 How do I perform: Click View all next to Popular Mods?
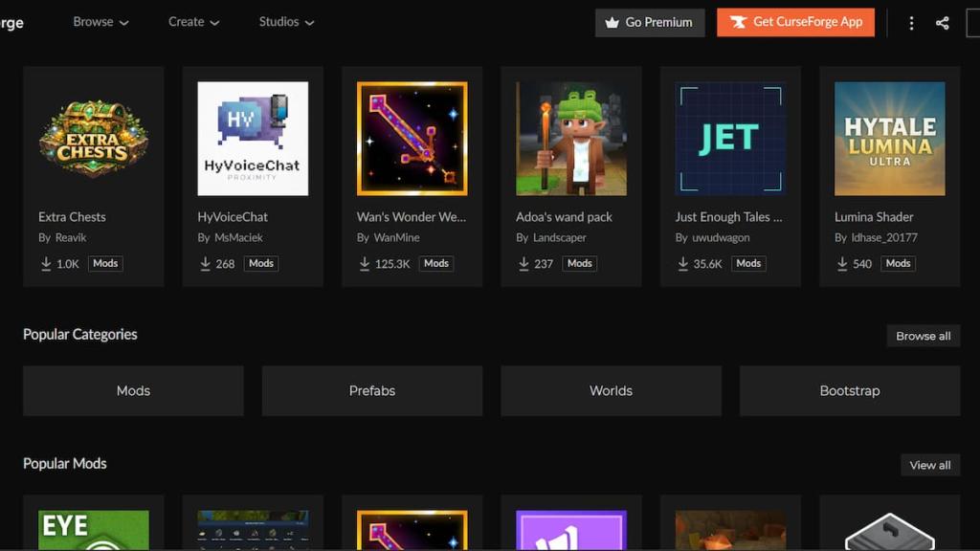(x=929, y=465)
